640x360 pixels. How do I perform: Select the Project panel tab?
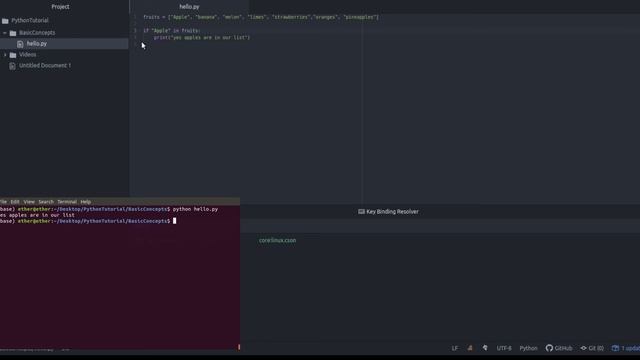pyautogui.click(x=60, y=7)
